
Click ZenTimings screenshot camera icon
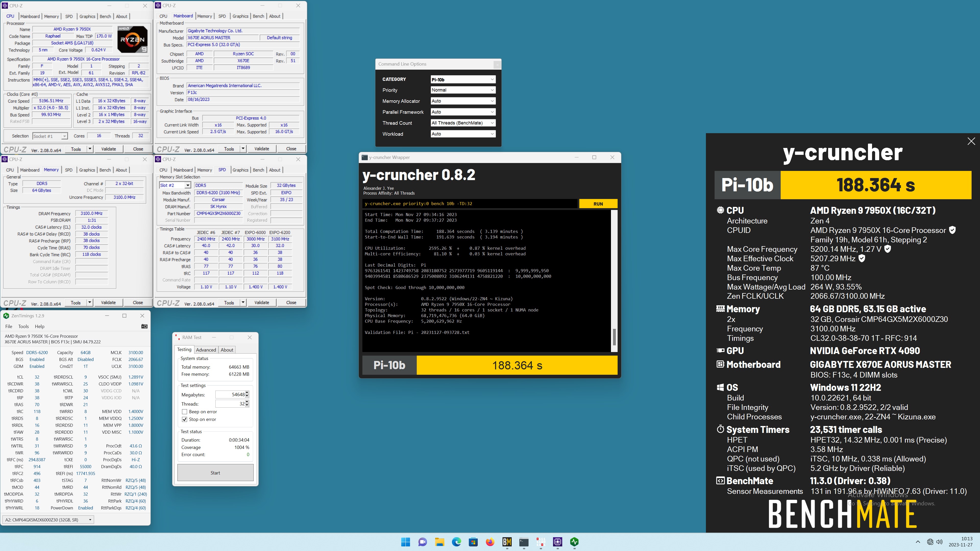144,326
